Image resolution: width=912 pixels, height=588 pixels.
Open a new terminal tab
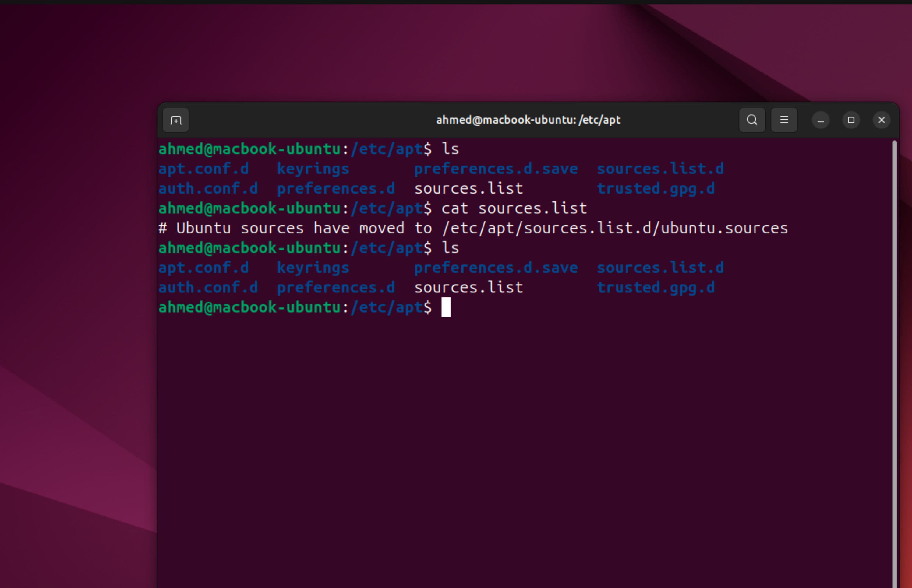[x=175, y=120]
